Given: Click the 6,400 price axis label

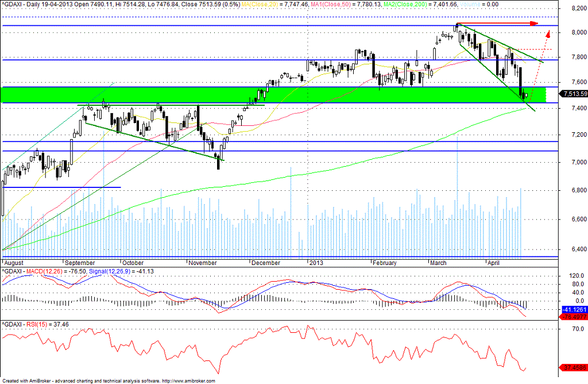Looking at the screenshot, I should coord(579,249).
